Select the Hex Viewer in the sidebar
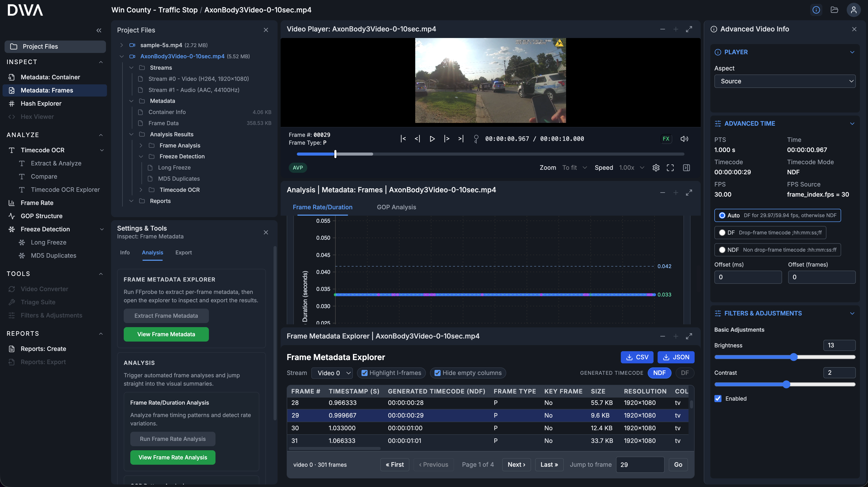 coord(37,117)
